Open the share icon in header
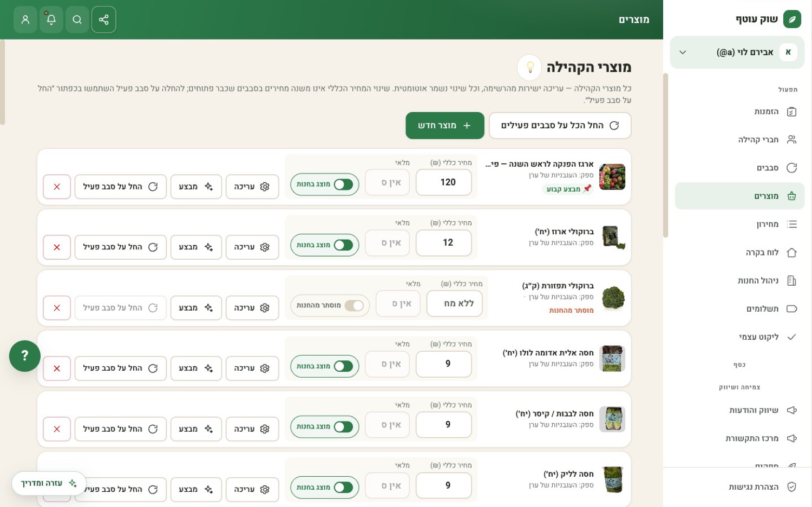The height and width of the screenshot is (507, 812). coord(104,19)
